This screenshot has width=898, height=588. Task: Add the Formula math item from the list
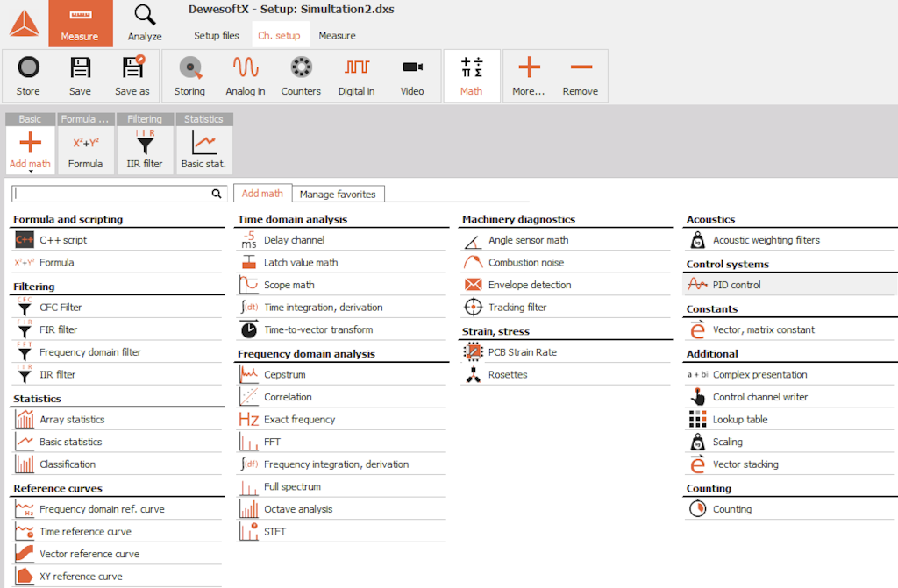(117, 262)
